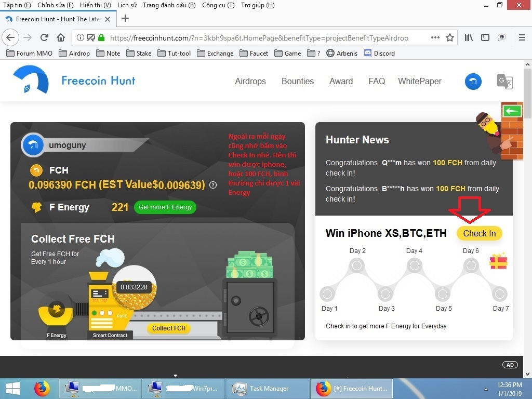Image resolution: width=532 pixels, height=399 pixels.
Task: Open the Game bookmark folder
Action: coord(287,54)
